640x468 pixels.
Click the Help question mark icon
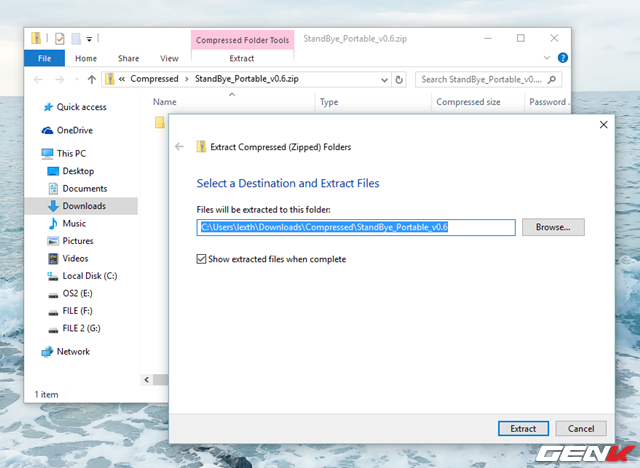click(x=563, y=59)
